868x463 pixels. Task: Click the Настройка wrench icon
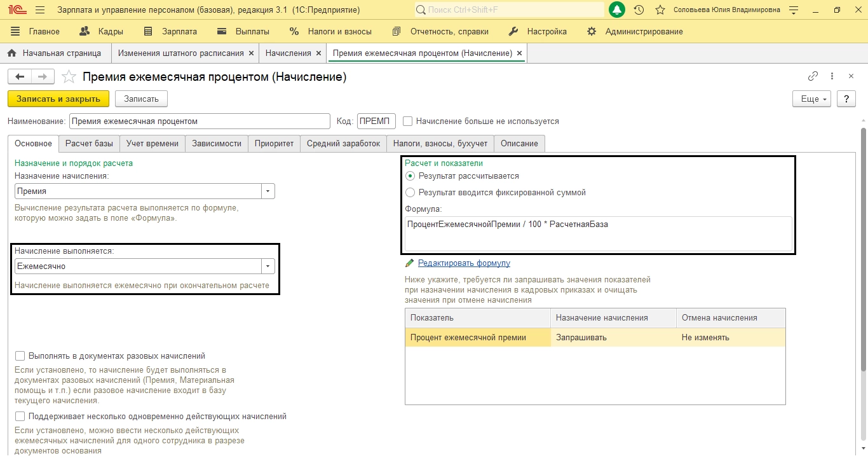tap(514, 31)
